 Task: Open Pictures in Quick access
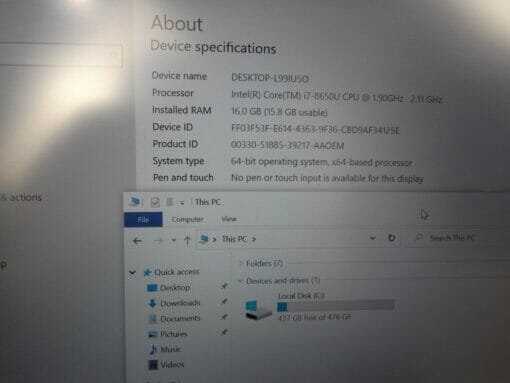174,334
